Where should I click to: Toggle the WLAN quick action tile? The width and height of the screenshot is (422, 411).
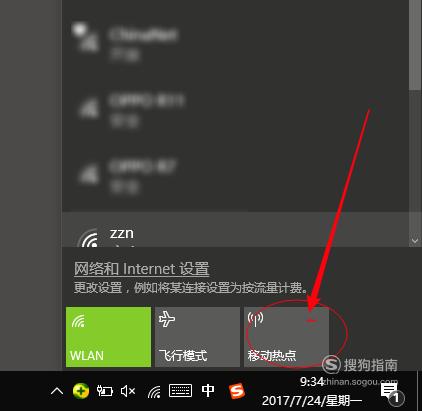click(x=108, y=337)
